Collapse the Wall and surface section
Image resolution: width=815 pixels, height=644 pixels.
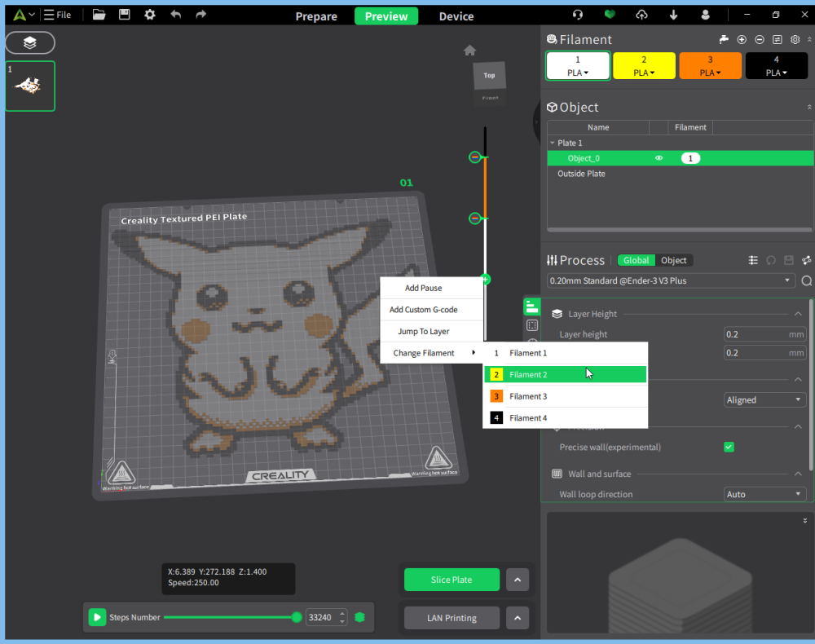coord(798,474)
